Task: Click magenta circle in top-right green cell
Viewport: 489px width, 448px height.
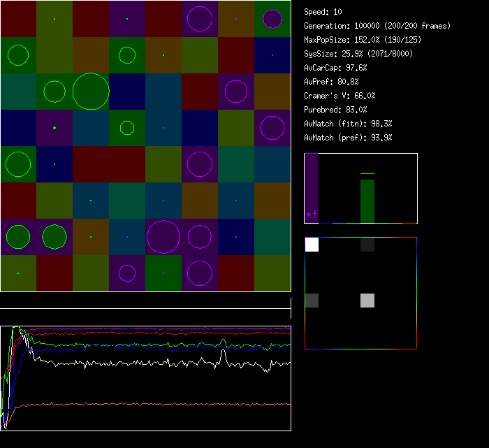Action: point(272,19)
